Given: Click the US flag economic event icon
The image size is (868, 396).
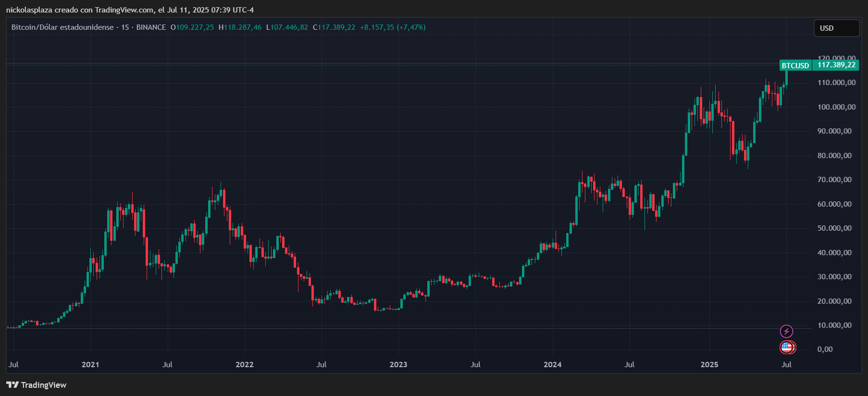Looking at the screenshot, I should tap(787, 347).
